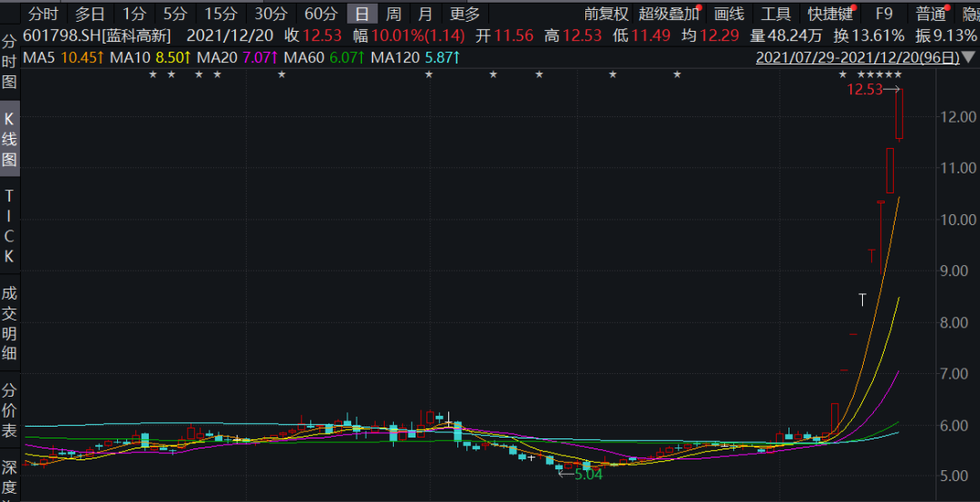
Task: Select the 日 daily K-line period
Action: point(361,14)
